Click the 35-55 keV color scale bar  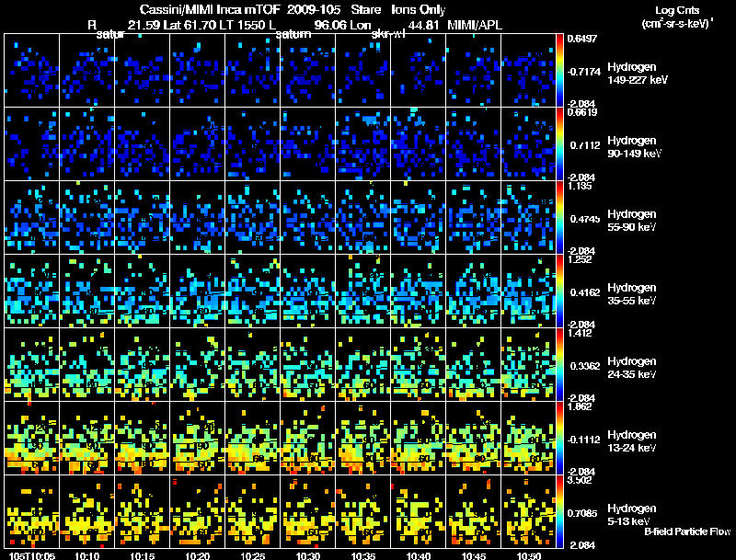coord(559,291)
